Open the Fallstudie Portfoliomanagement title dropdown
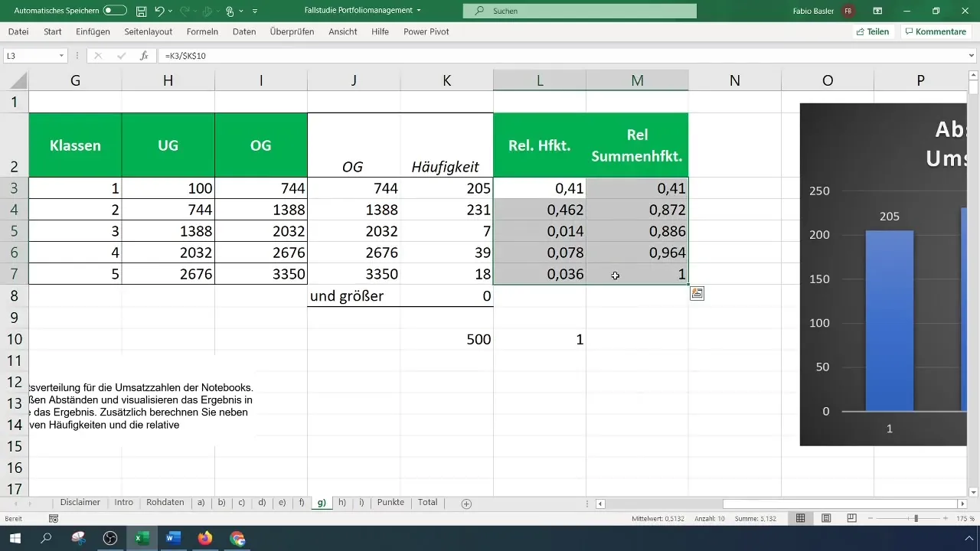980x551 pixels. click(419, 11)
